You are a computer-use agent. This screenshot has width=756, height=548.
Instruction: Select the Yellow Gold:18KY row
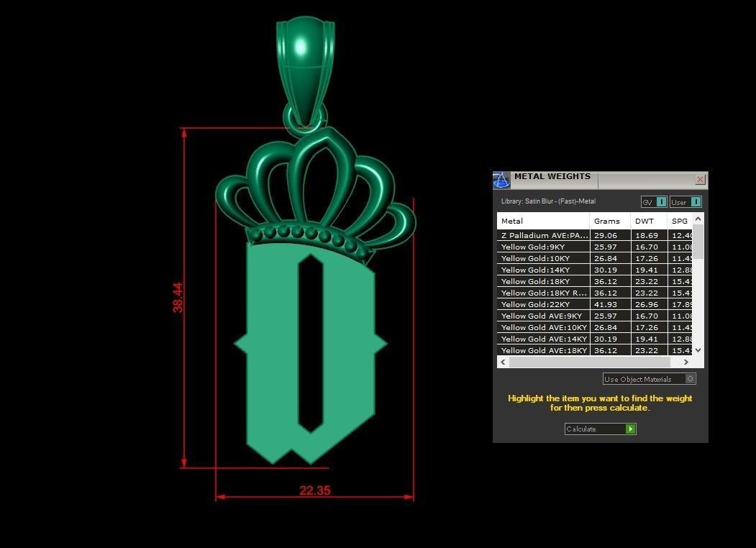pos(596,281)
